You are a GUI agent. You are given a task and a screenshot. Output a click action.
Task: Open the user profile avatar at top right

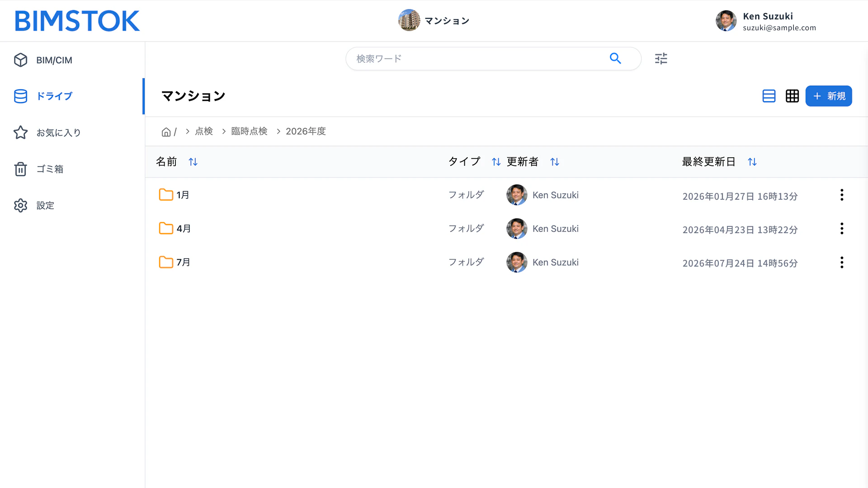[x=726, y=21]
